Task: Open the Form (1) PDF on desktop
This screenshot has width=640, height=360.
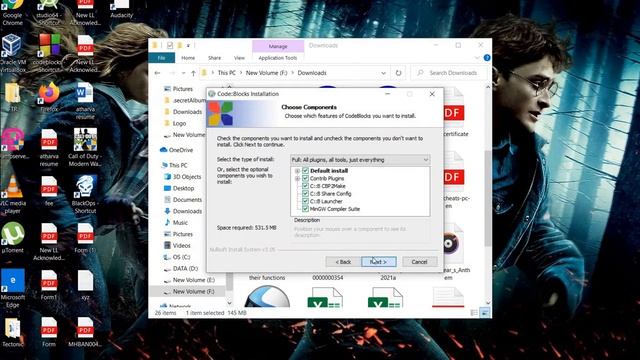Action: click(85, 238)
